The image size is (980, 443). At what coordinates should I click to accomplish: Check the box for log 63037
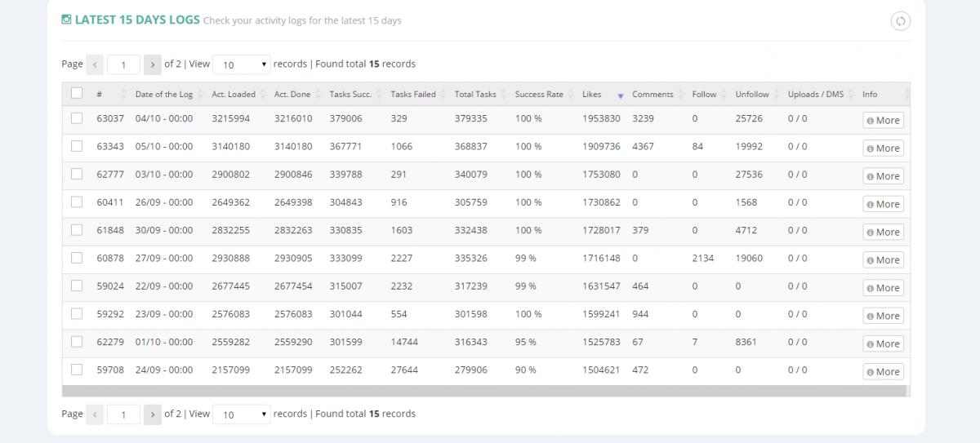pos(77,118)
